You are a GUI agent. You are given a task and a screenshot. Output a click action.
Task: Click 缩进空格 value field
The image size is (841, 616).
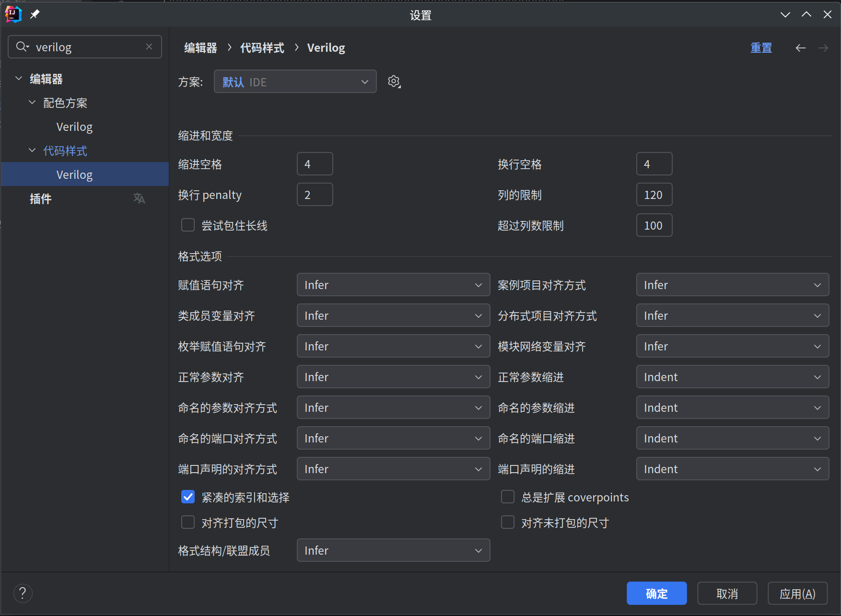[315, 164]
